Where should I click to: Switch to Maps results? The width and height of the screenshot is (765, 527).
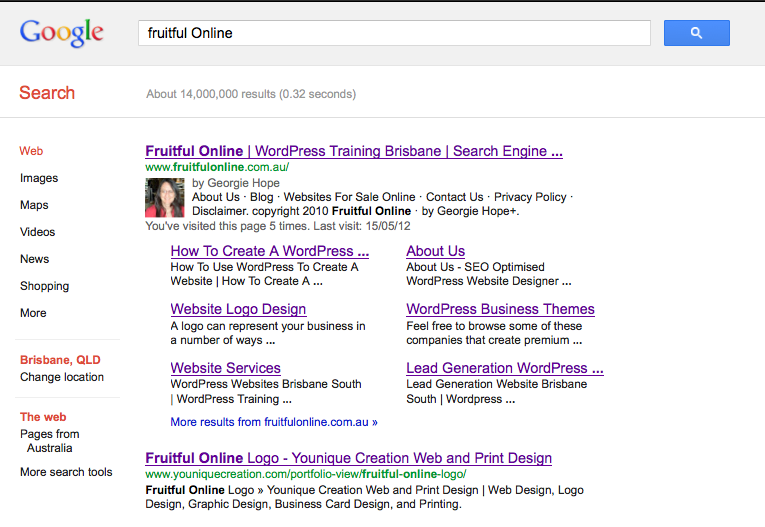pos(34,205)
